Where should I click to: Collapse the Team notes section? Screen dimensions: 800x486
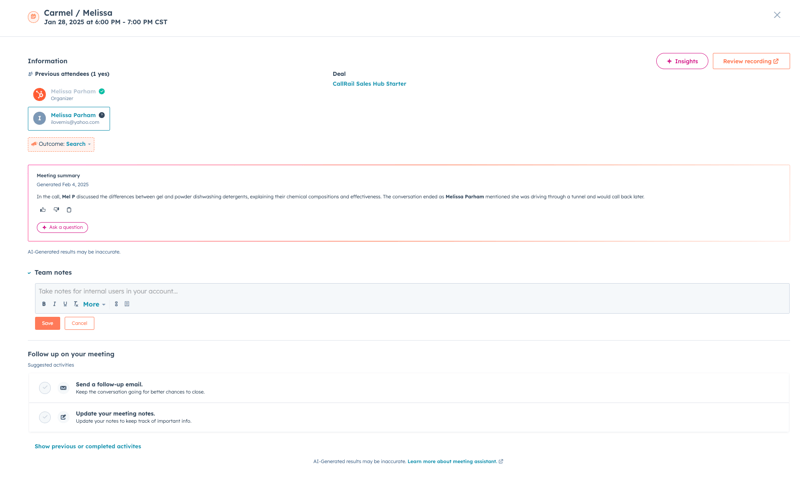point(29,273)
